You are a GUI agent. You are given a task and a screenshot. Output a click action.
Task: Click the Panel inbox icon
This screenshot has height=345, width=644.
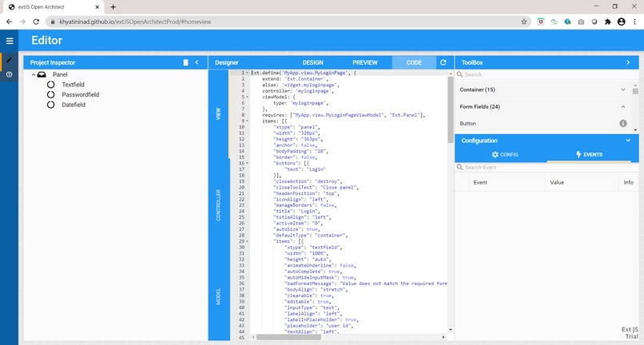point(42,74)
